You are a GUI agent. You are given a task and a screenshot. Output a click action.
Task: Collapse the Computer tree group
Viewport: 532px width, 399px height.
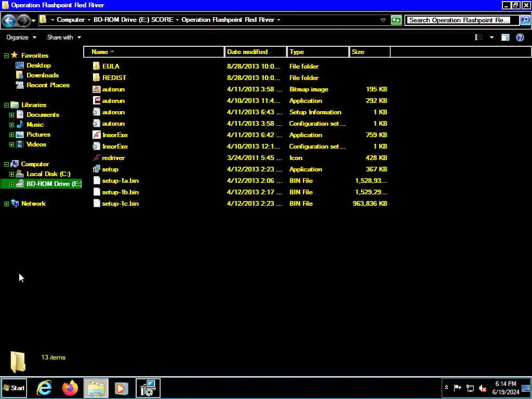coord(6,164)
